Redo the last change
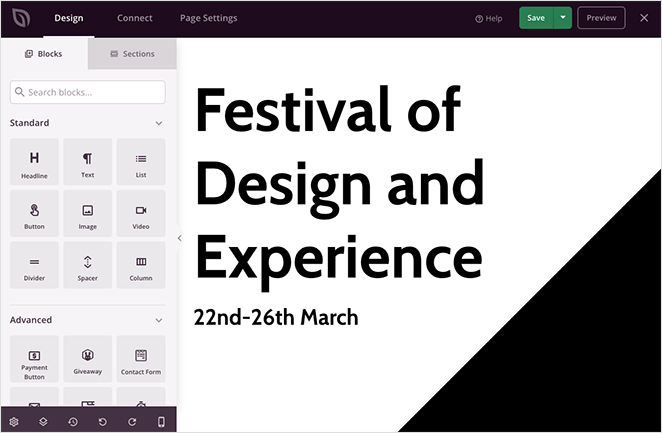The height and width of the screenshot is (433, 662). click(132, 422)
